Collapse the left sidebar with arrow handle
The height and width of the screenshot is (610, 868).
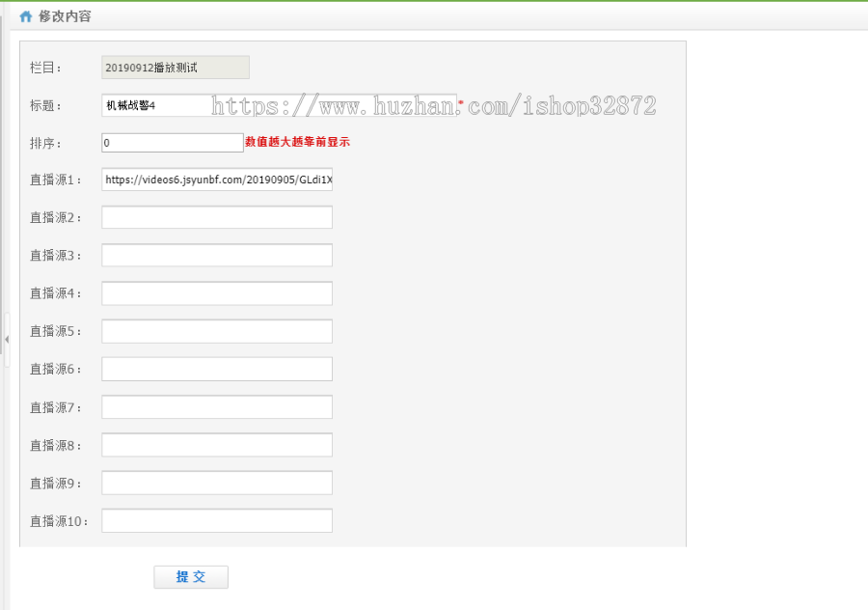pos(6,340)
